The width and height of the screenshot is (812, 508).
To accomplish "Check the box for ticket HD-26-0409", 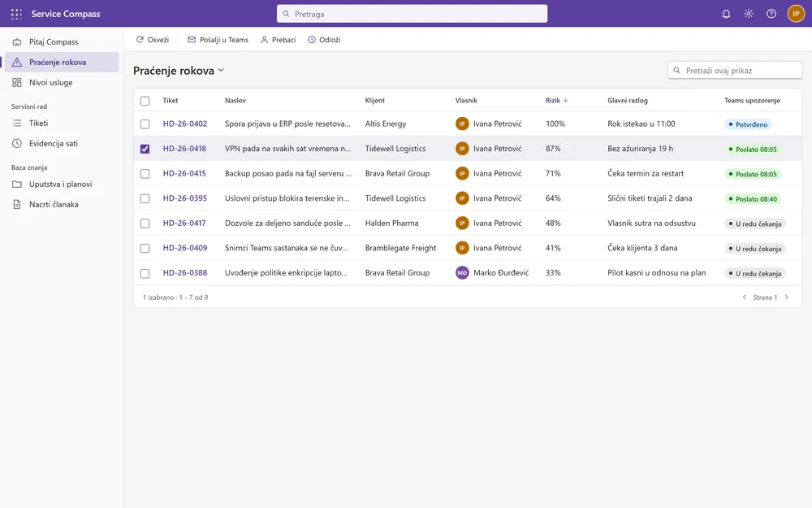I will tap(145, 248).
